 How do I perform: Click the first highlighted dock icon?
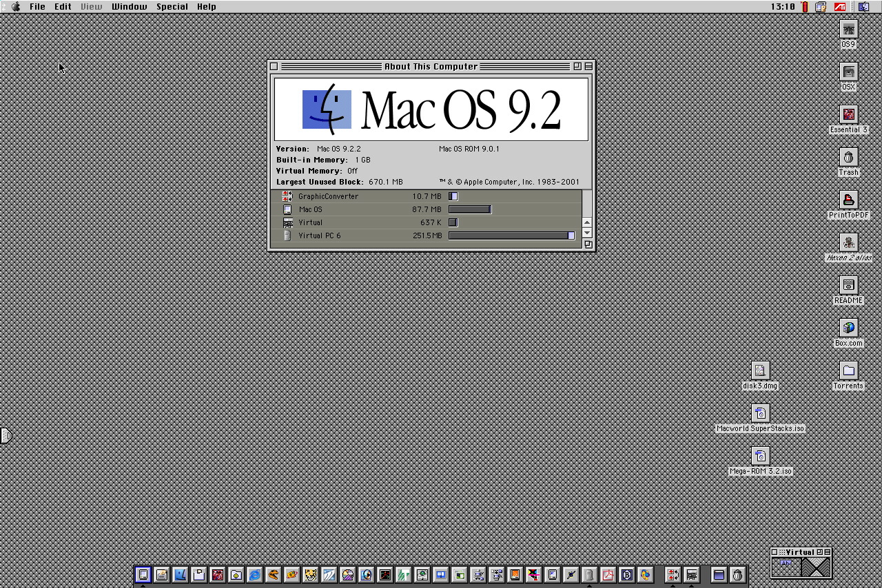[143, 574]
